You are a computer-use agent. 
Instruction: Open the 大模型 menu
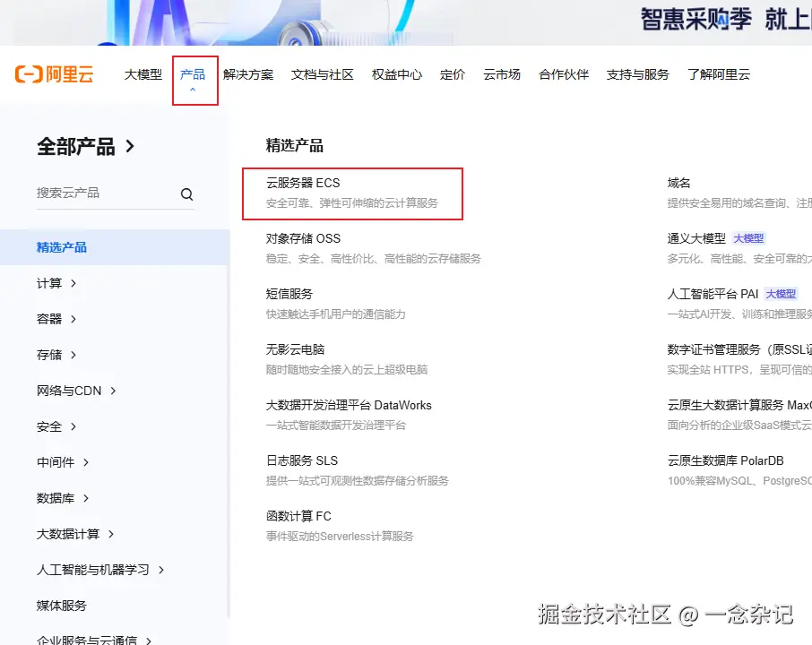pos(143,74)
